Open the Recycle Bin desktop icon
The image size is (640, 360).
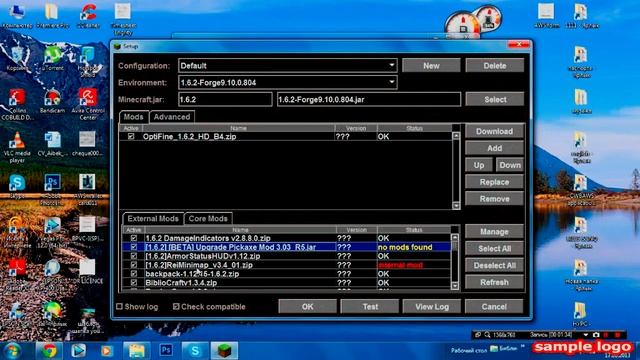click(x=17, y=57)
